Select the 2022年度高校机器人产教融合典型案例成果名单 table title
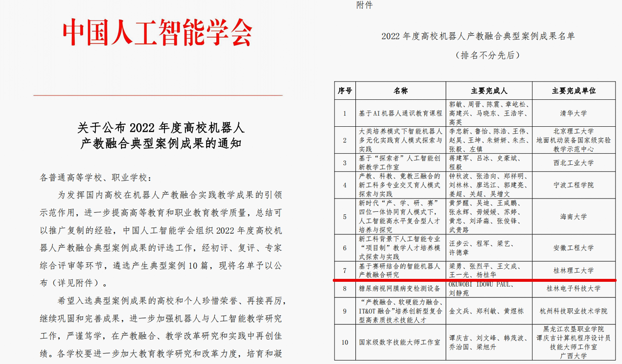Screen dimensions: 622x364 click(478, 36)
